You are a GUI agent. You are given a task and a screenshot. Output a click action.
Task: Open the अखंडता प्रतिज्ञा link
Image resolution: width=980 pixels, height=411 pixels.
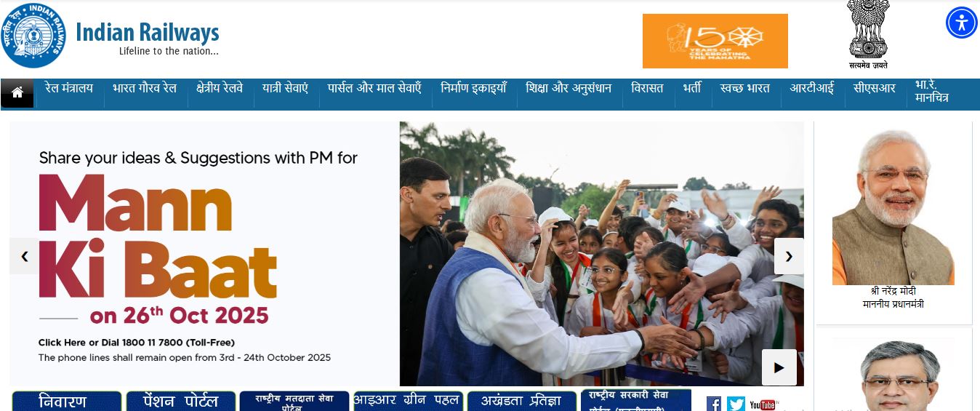pos(521,401)
